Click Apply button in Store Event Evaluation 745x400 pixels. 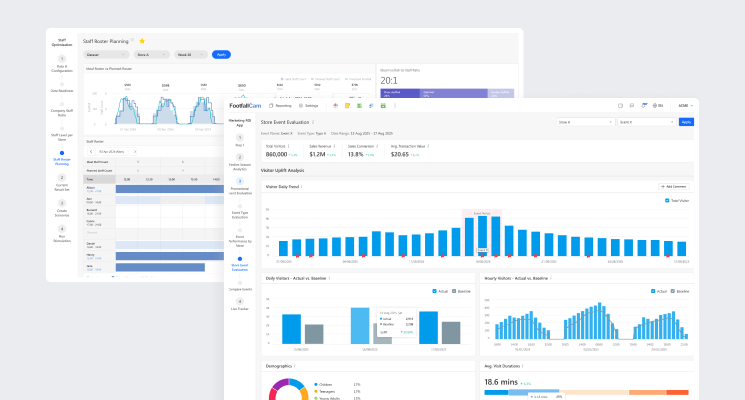(686, 122)
